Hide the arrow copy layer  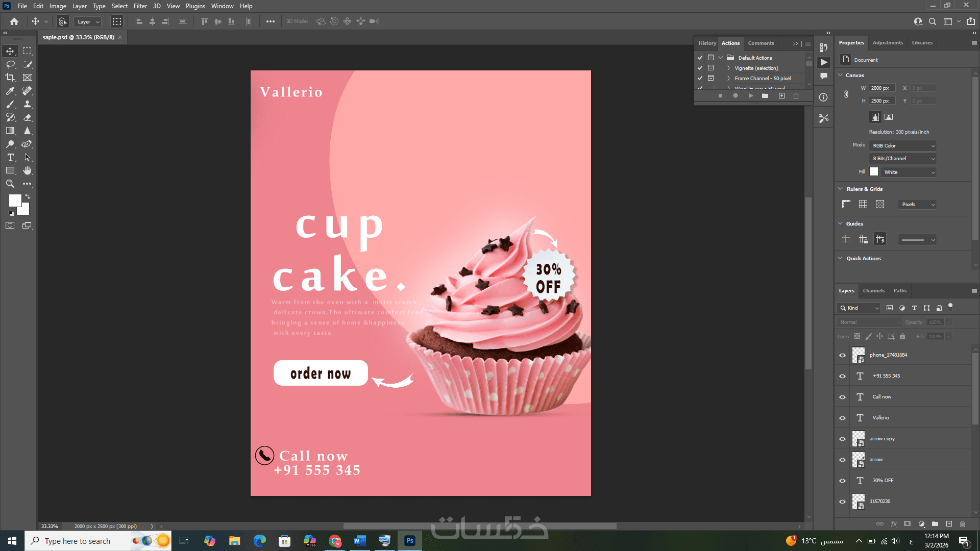click(843, 439)
